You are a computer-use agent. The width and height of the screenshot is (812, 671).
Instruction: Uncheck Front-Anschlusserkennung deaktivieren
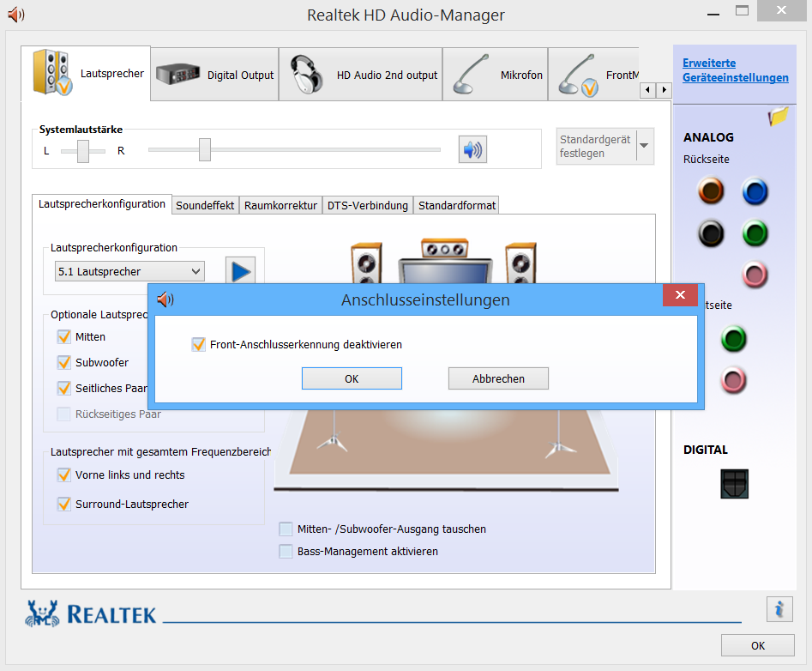[x=198, y=344]
